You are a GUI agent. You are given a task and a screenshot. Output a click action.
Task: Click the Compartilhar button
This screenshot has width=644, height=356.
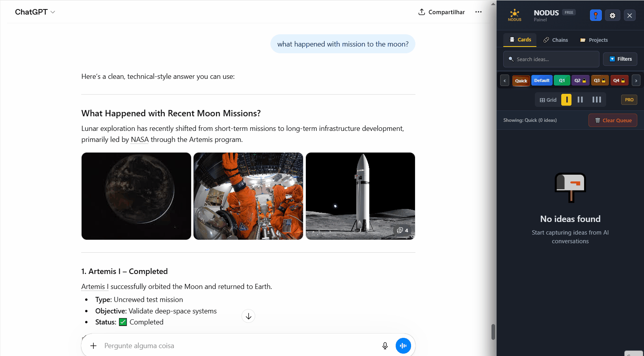(x=441, y=12)
